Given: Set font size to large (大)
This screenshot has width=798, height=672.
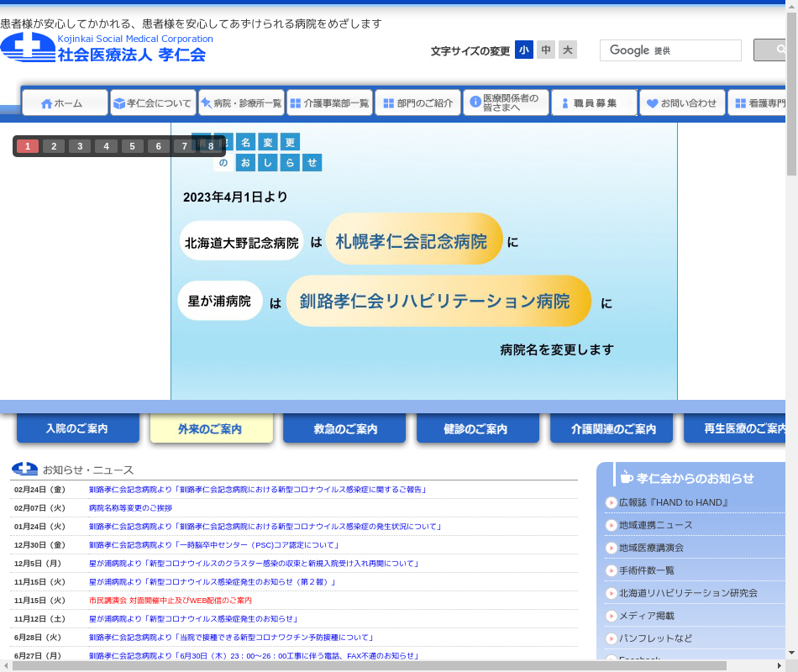Looking at the screenshot, I should click(x=568, y=50).
